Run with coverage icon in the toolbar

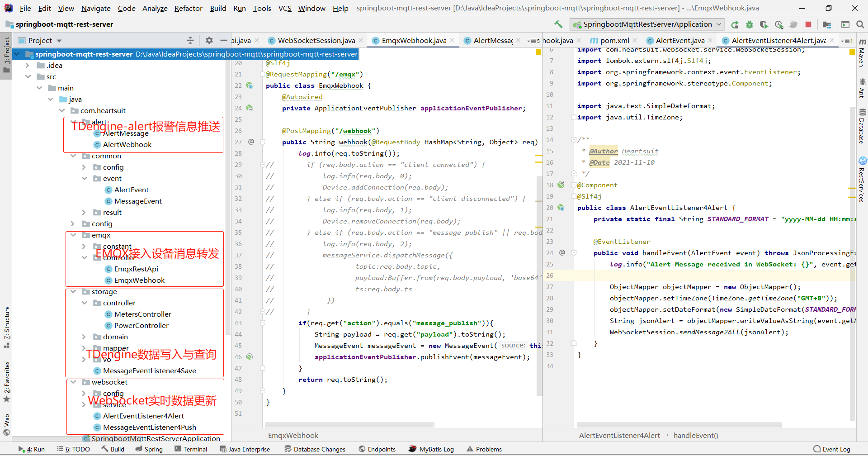(x=764, y=24)
